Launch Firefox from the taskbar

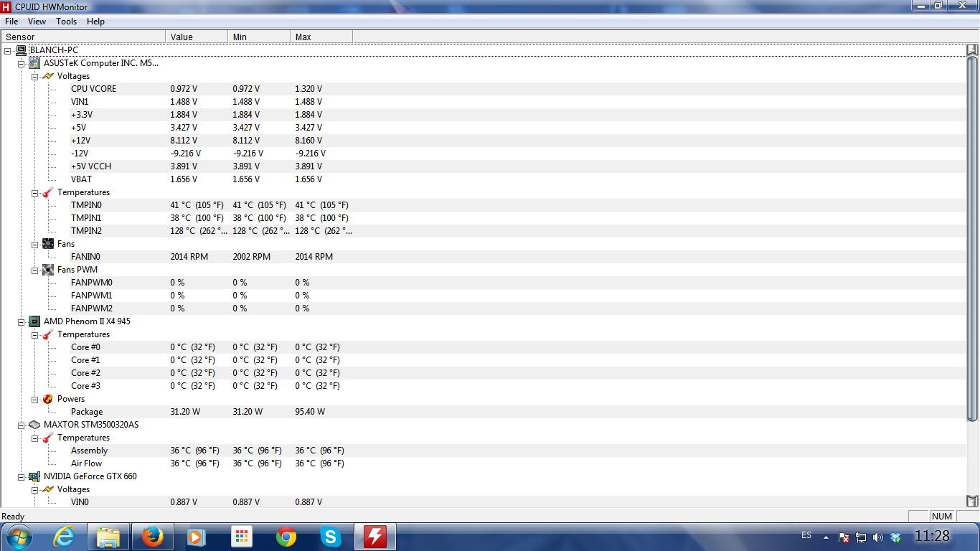pyautogui.click(x=153, y=537)
